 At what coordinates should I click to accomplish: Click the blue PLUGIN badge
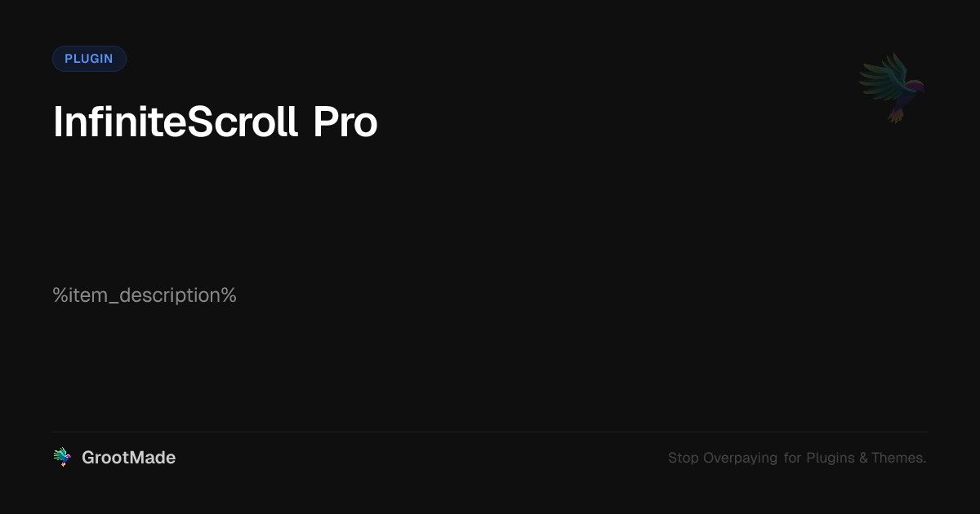[x=89, y=59]
